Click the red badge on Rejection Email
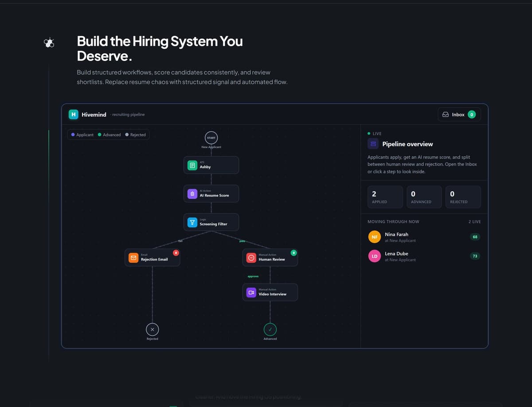Image resolution: width=532 pixels, height=407 pixels. [176, 253]
